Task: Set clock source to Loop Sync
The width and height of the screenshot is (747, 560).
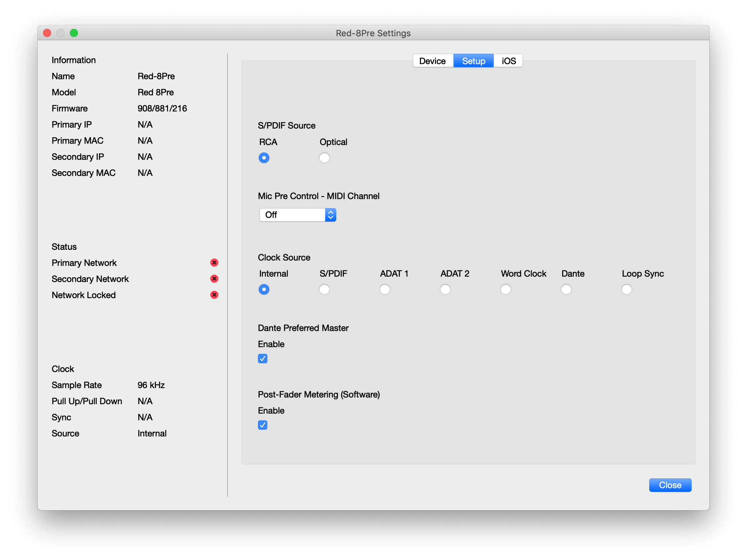Action: (x=626, y=290)
